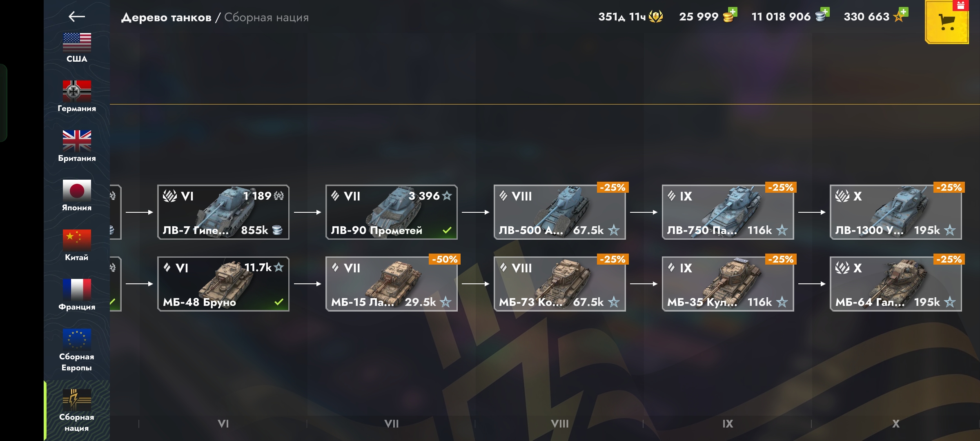The width and height of the screenshot is (980, 441).
Task: Open Сборная Европы nation tab
Action: click(77, 350)
